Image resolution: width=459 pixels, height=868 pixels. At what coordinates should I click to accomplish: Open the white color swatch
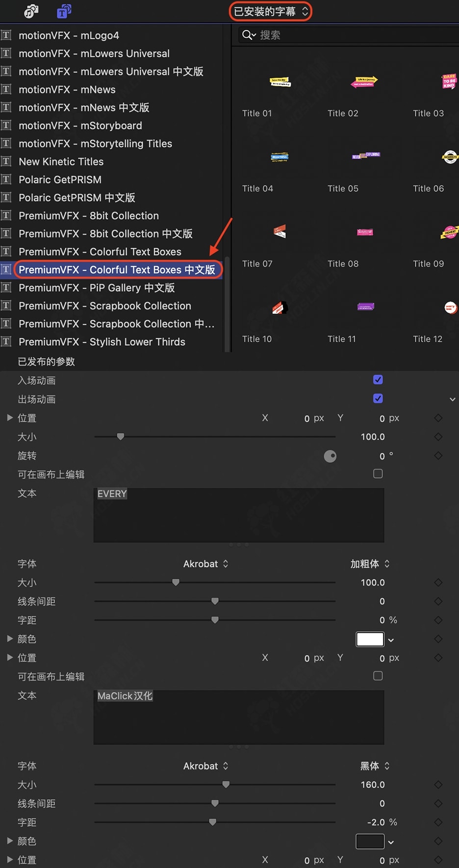tap(370, 639)
